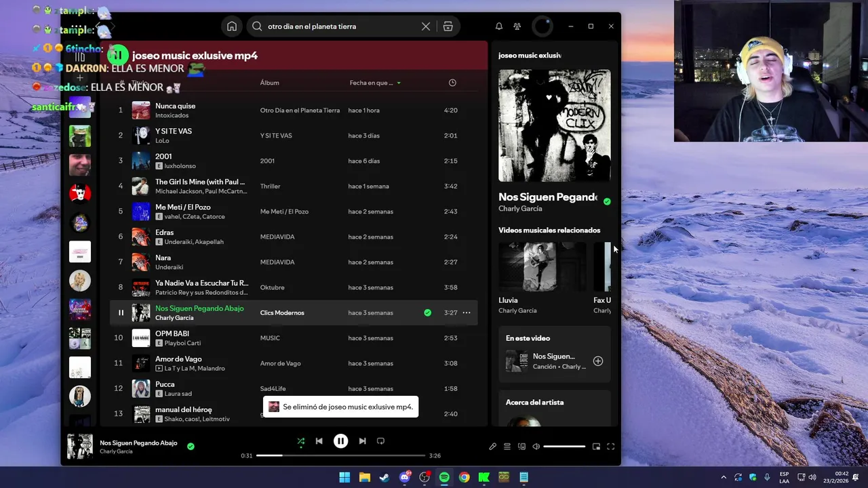868x488 pixels.
Task: Add Nos Siguen to playlist with plus icon
Action: tap(598, 361)
